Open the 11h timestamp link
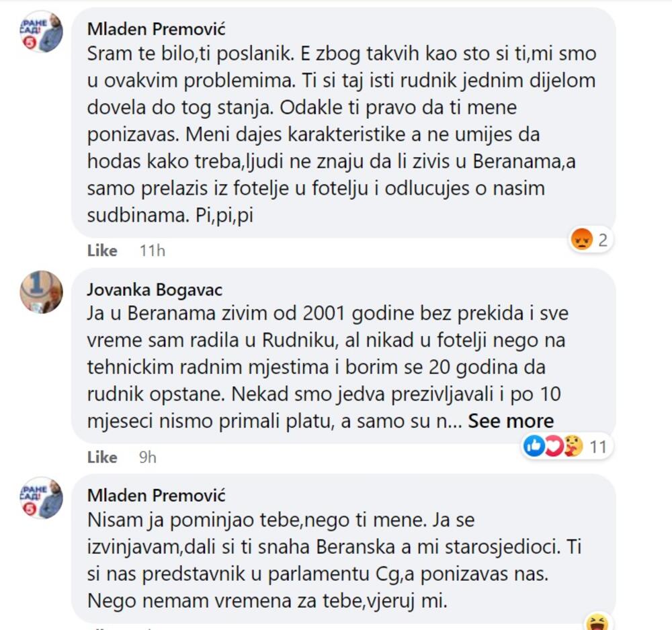The image size is (672, 630). pyautogui.click(x=152, y=251)
